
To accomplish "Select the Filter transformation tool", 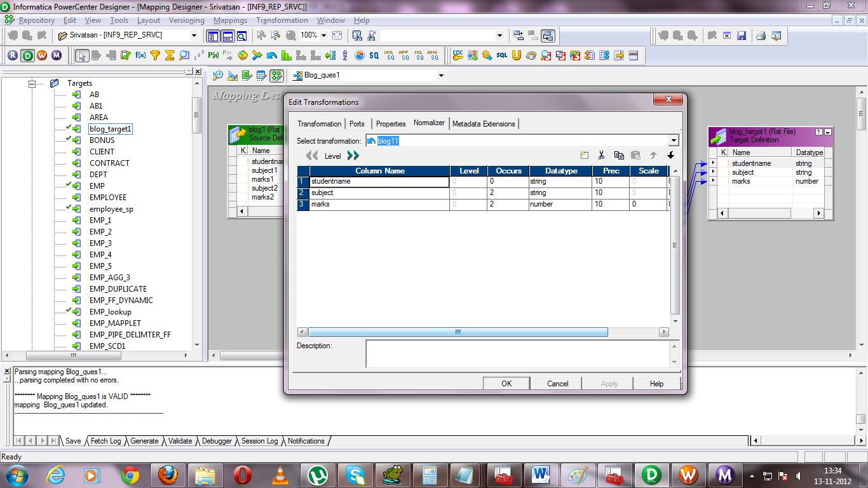I will coord(156,55).
